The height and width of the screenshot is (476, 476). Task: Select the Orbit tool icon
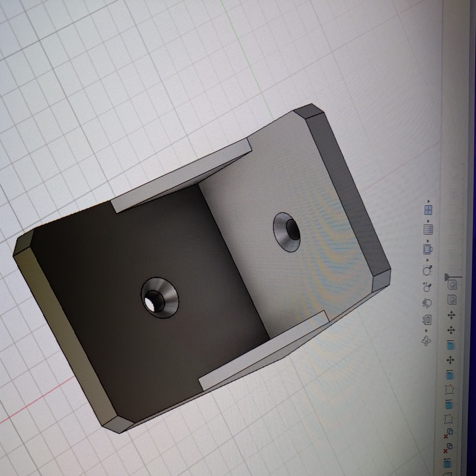click(426, 341)
